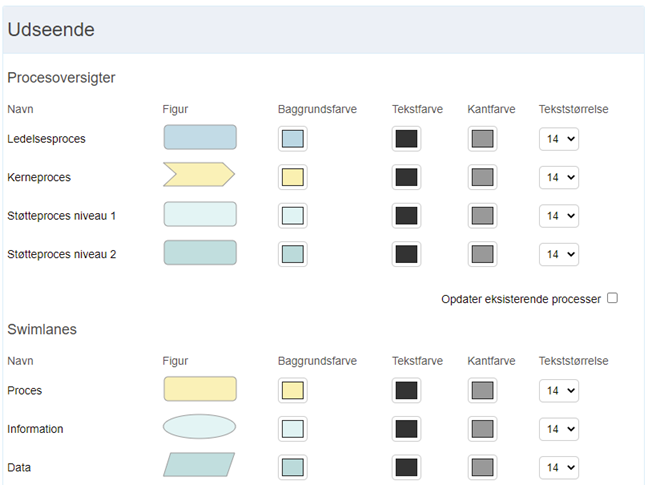Open Proces Kantfarve gray swatch
This screenshot has height=485, width=648.
point(482,390)
